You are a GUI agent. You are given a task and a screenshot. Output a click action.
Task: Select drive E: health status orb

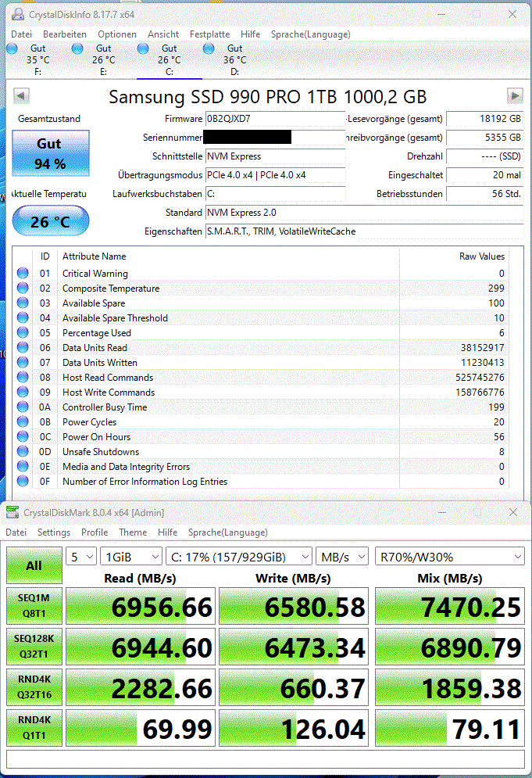[x=77, y=48]
